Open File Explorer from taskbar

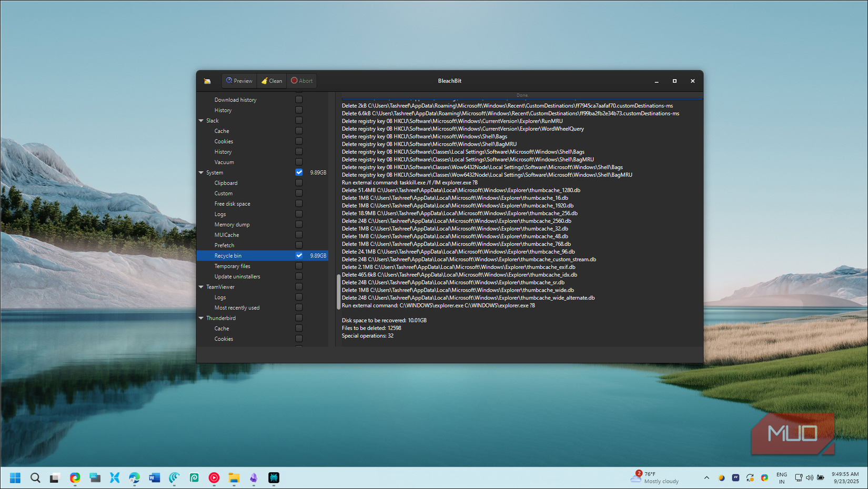point(234,477)
